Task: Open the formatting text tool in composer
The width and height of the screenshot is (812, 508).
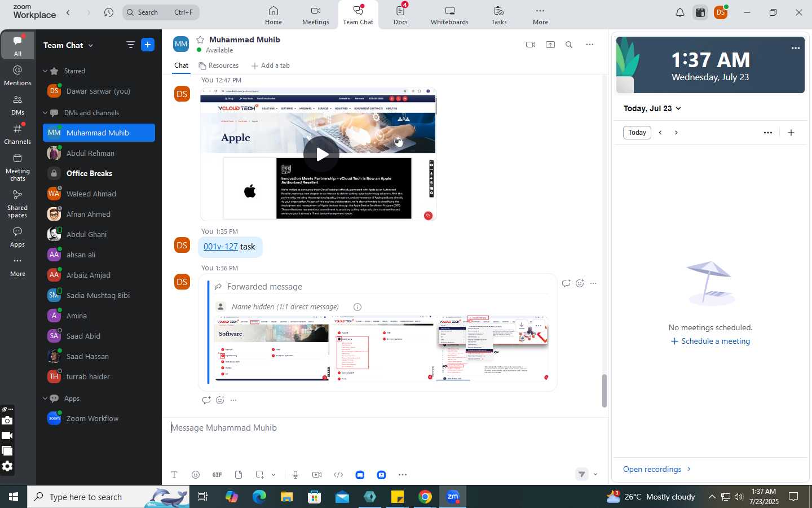Action: coord(174,475)
